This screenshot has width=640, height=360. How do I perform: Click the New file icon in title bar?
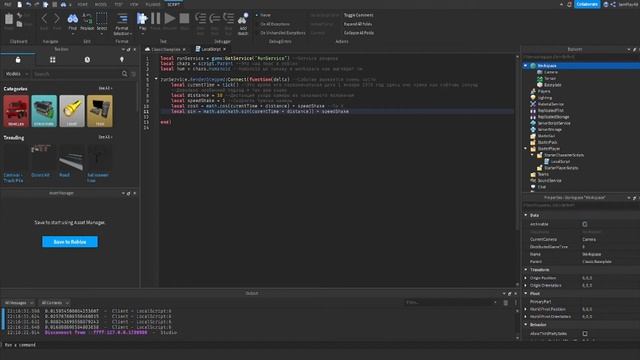(20, 4)
